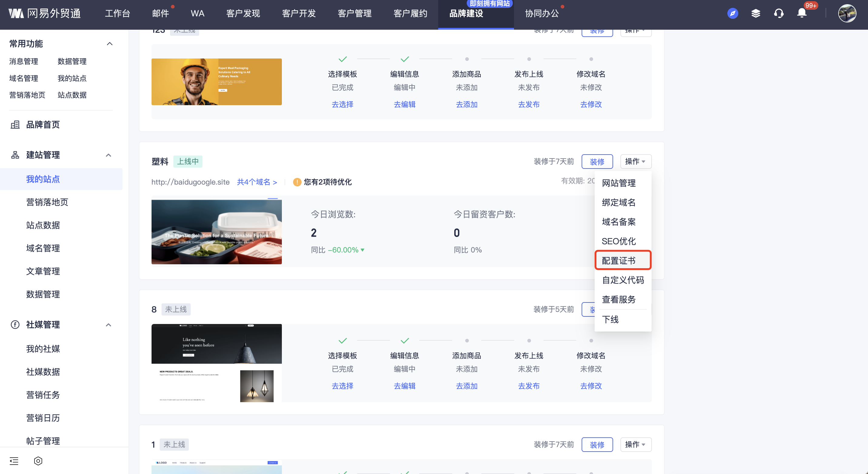Choose SEO优化 from the operations menu
The image size is (868, 474).
point(619,241)
